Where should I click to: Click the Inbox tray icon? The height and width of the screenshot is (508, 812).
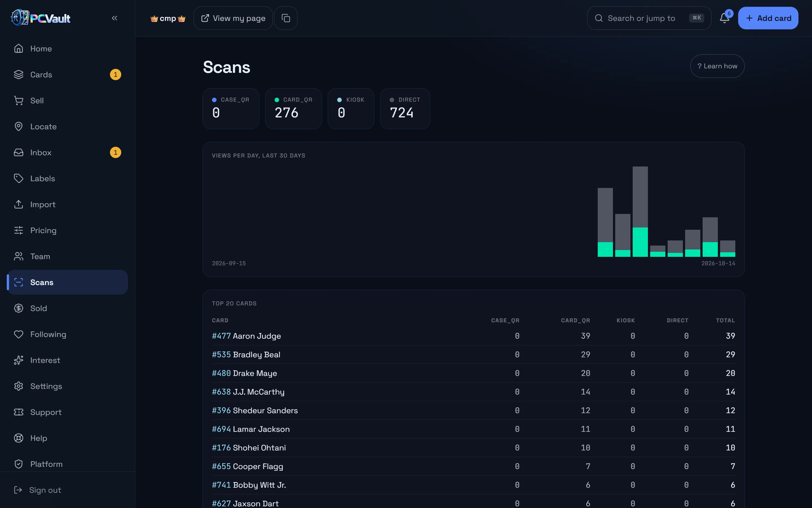18,152
